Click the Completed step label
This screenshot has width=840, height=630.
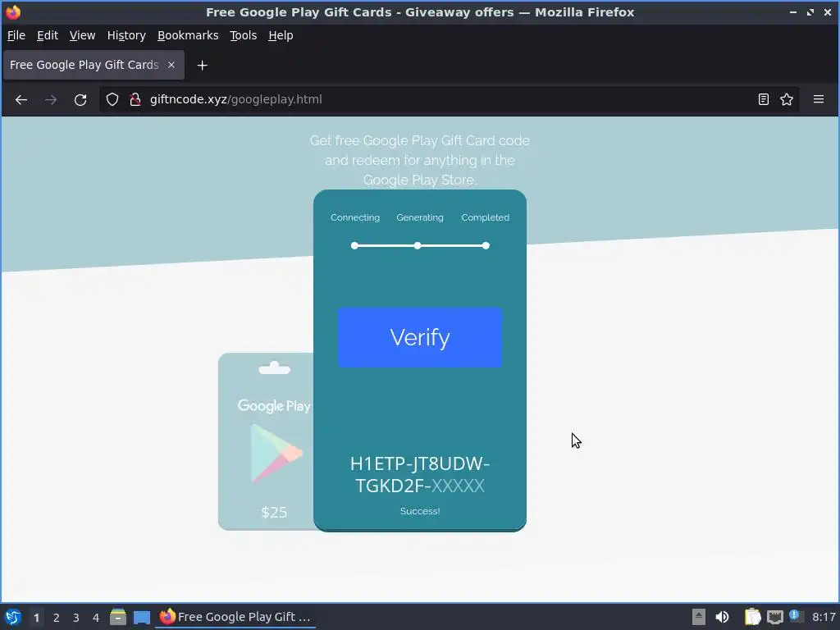[x=486, y=217]
